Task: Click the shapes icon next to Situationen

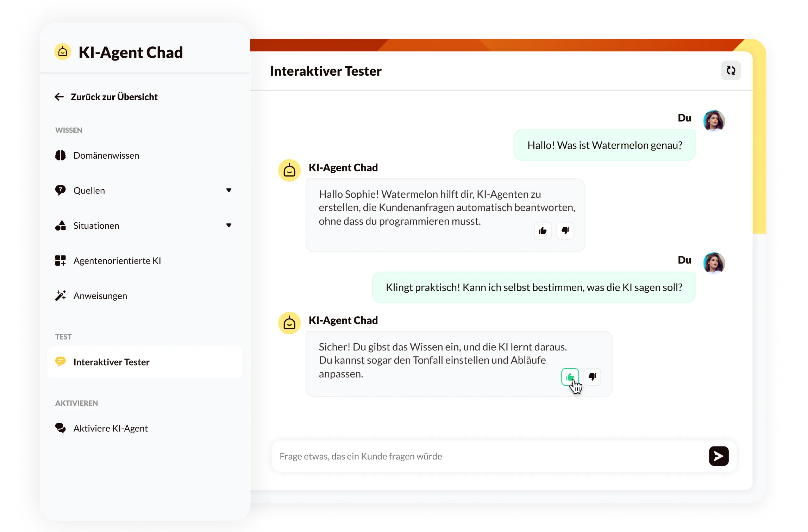Action: click(x=61, y=226)
